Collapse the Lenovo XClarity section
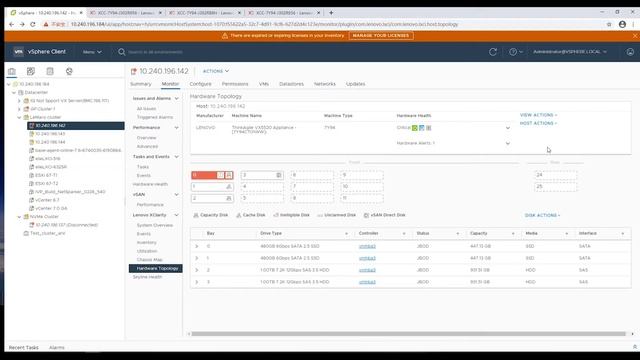 [x=176, y=215]
